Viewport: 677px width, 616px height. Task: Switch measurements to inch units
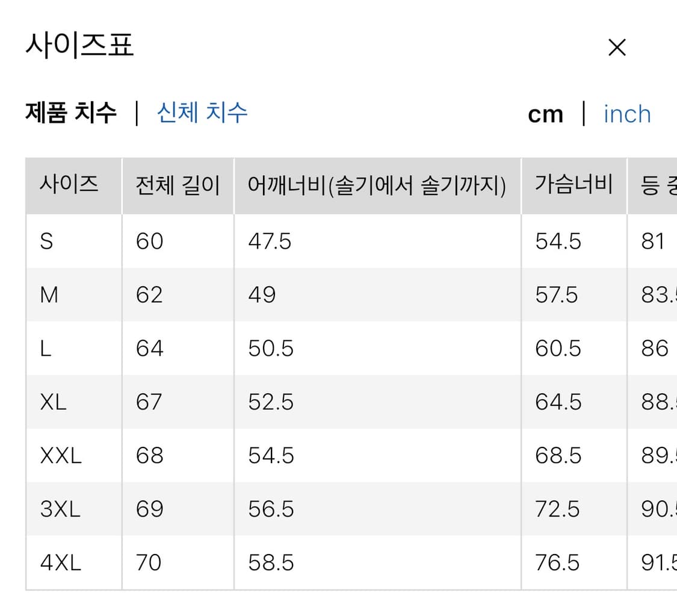[627, 114]
